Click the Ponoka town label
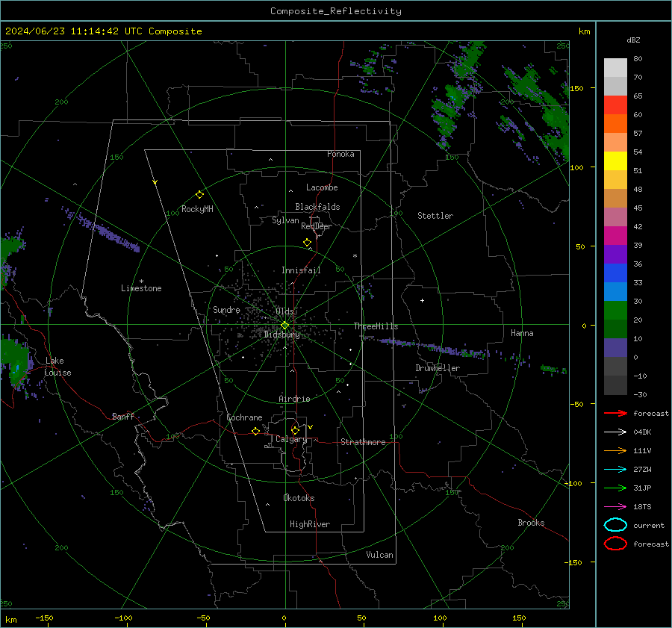Image resolution: width=672 pixels, height=628 pixels. point(340,154)
